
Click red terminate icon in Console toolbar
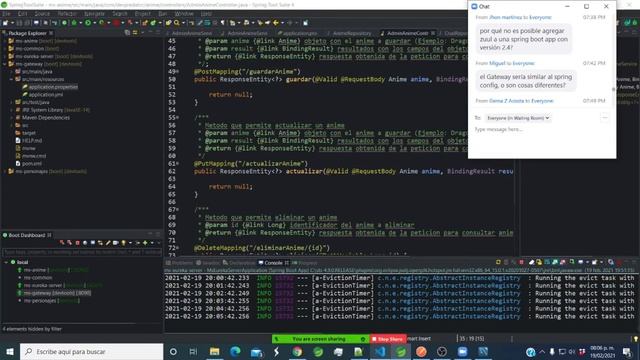coord(521,262)
